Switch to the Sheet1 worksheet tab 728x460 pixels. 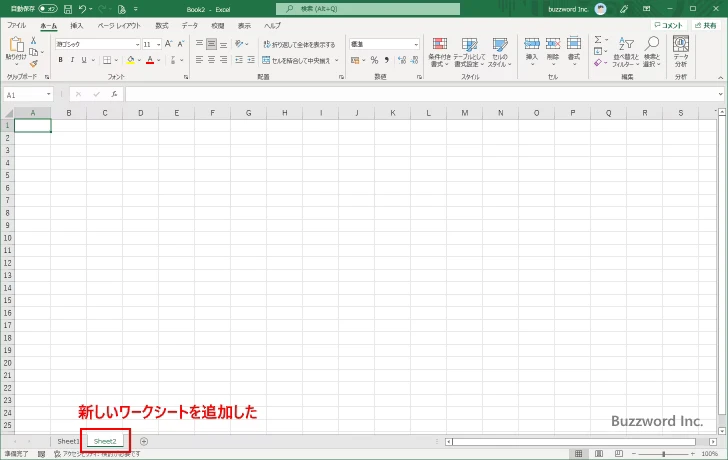coord(68,441)
